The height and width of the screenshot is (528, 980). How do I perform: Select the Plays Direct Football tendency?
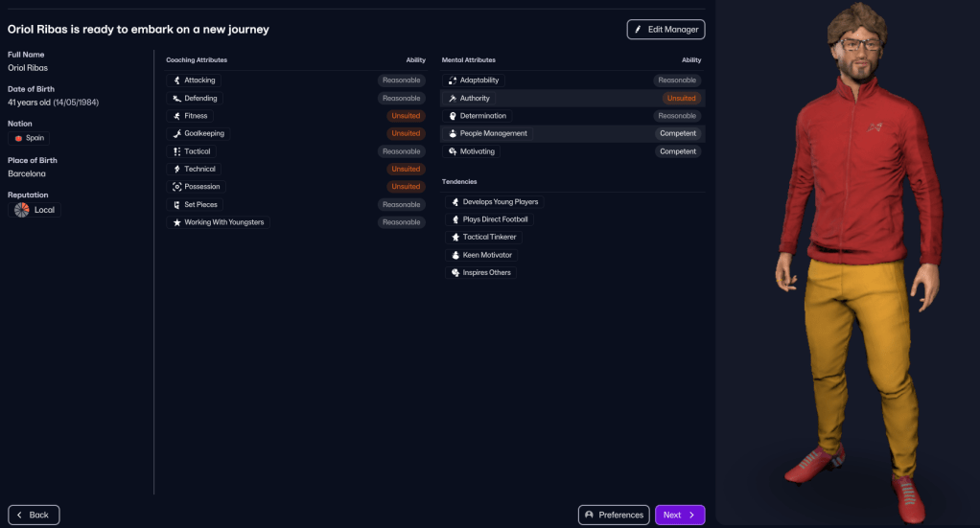(489, 219)
